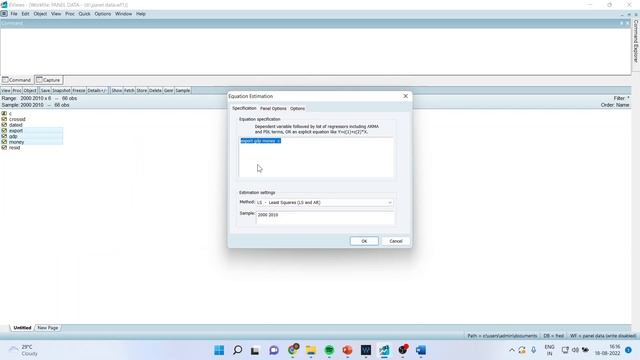Open the resid series icon
Image resolution: width=640 pixels, height=360 pixels.
coord(4,148)
